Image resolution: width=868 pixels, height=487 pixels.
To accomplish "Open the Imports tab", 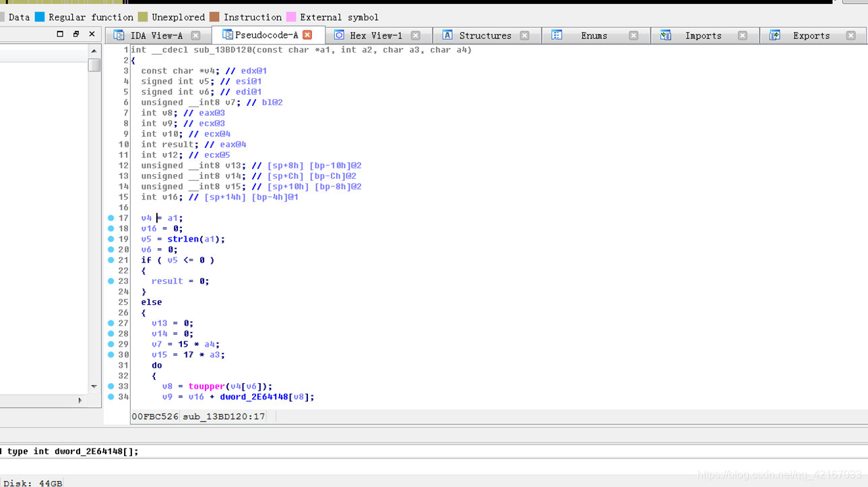I will [x=703, y=36].
